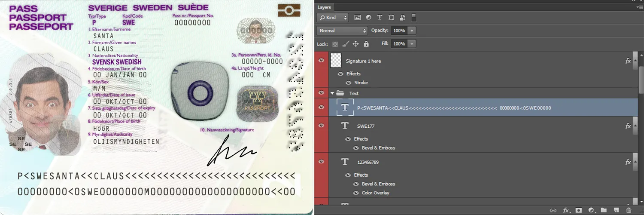This screenshot has height=215, width=644.
Task: Filter layers for smart objects
Action: click(x=402, y=18)
